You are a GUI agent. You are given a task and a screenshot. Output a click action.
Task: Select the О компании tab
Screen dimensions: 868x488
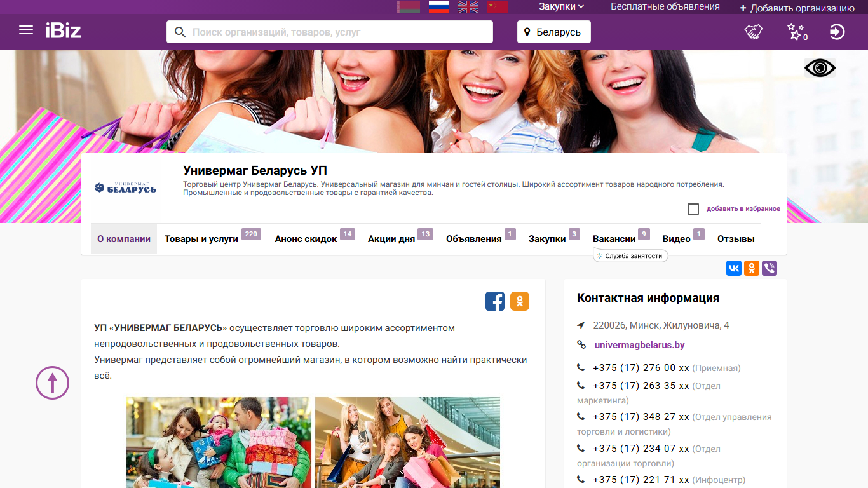pyautogui.click(x=124, y=239)
